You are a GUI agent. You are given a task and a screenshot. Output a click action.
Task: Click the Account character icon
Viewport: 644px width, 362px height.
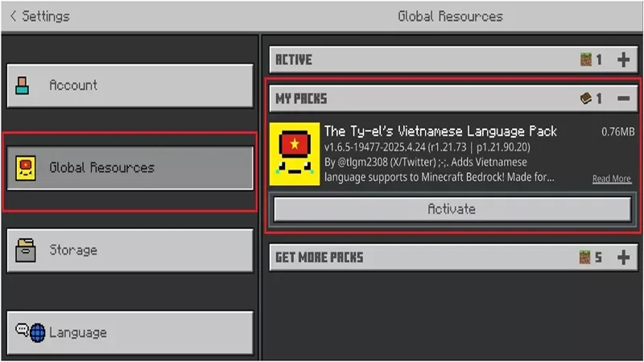click(23, 85)
